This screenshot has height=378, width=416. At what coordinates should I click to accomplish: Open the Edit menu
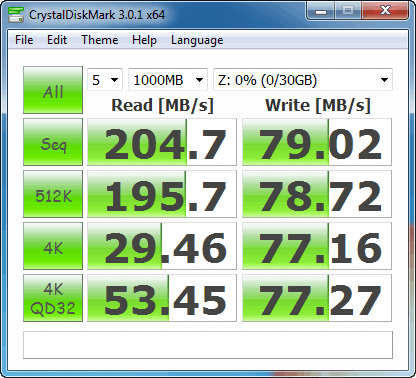click(x=57, y=40)
